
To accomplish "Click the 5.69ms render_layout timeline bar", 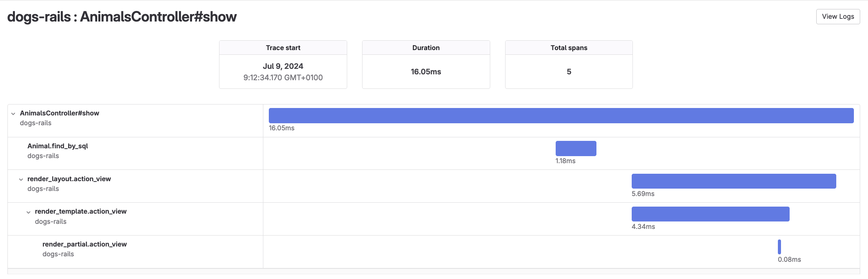I will (734, 181).
